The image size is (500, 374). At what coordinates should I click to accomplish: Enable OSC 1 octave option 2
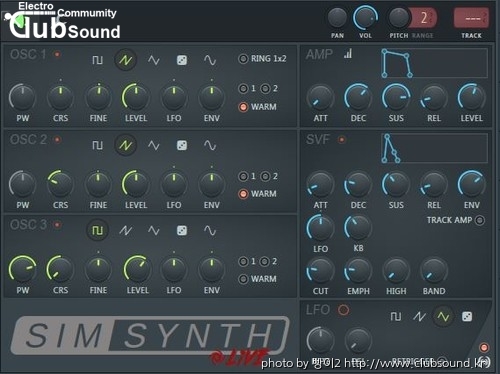point(265,89)
